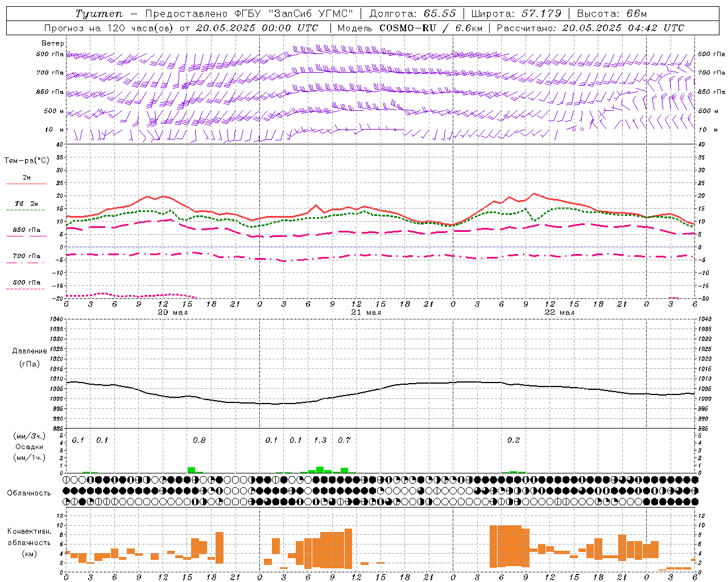Click the "Тем-ра(°C)" temperature axis title
Viewport: 728px width, 582px height.
click(27, 161)
